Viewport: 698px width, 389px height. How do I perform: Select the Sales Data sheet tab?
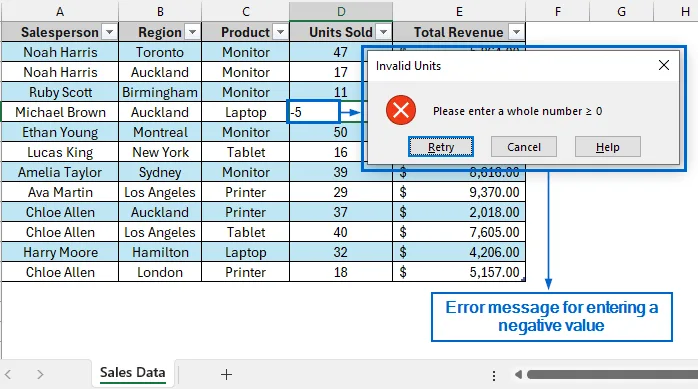tap(133, 373)
